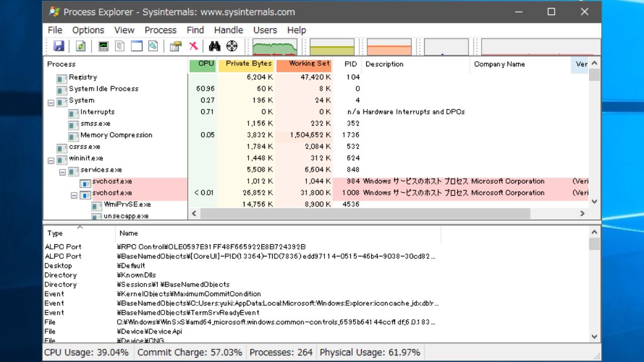The height and width of the screenshot is (362, 644).
Task: Select the wininit.exe process row
Action: tap(316, 158)
